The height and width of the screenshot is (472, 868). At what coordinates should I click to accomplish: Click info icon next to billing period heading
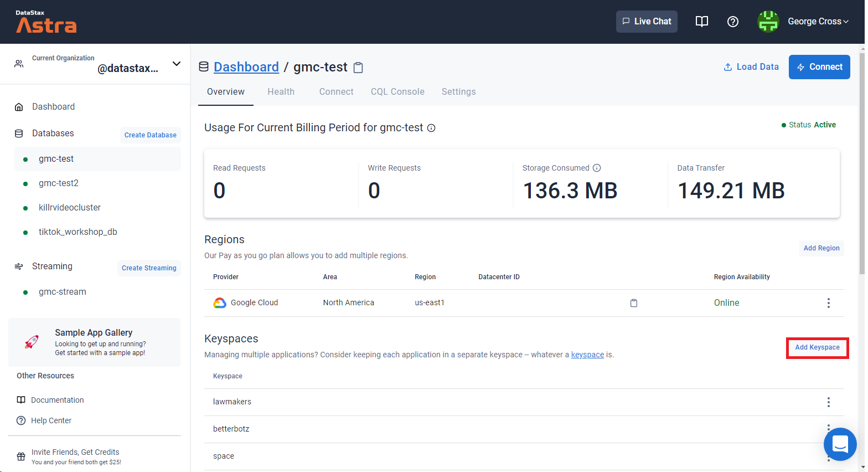(431, 128)
